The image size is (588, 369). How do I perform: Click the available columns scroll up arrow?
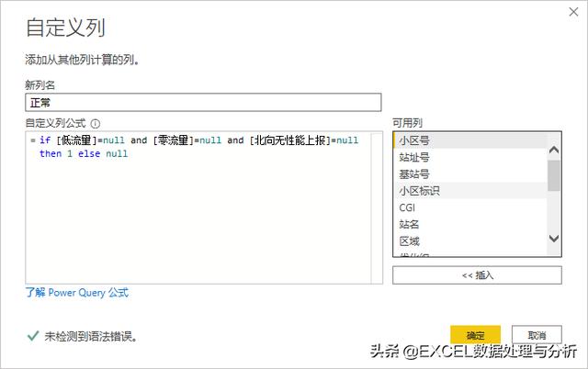554,150
